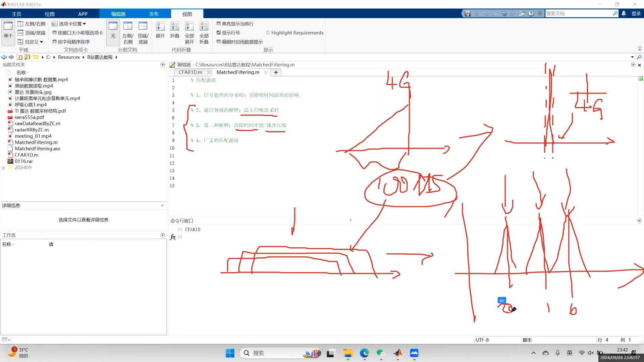Viewport: 644px width, 362px height.
Task: Open Current Folder panel actions menu
Action: [163, 65]
